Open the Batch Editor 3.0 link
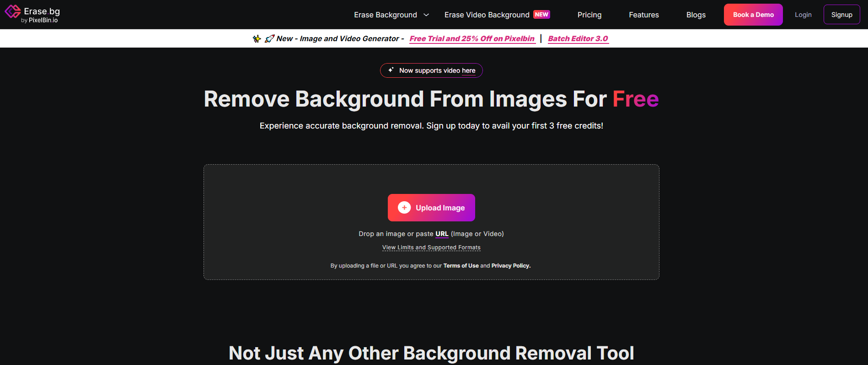The height and width of the screenshot is (365, 868). pos(578,39)
